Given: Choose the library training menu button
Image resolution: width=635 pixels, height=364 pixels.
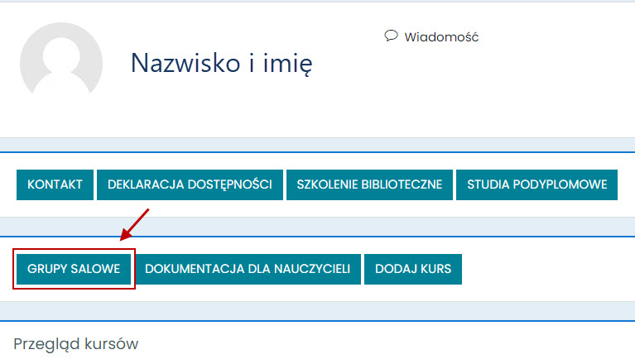Looking at the screenshot, I should (369, 184).
